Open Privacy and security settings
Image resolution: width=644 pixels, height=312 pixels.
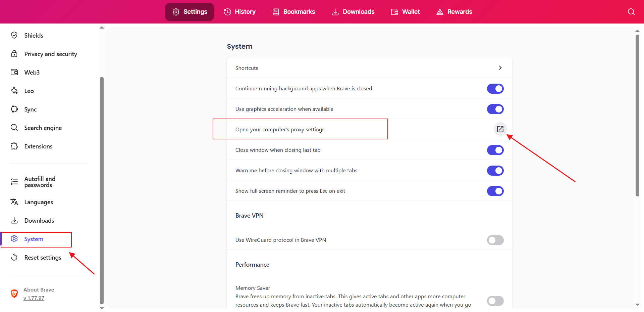tap(50, 54)
